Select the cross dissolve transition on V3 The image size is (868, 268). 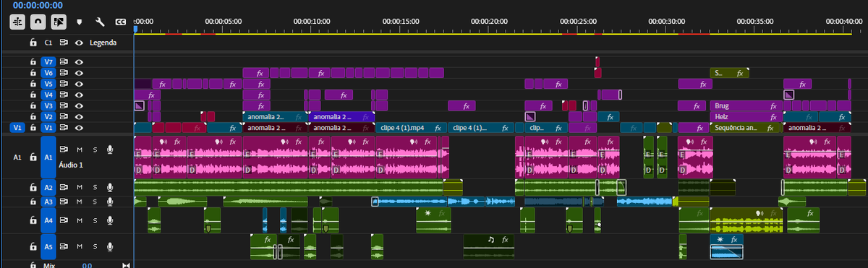[x=140, y=105]
